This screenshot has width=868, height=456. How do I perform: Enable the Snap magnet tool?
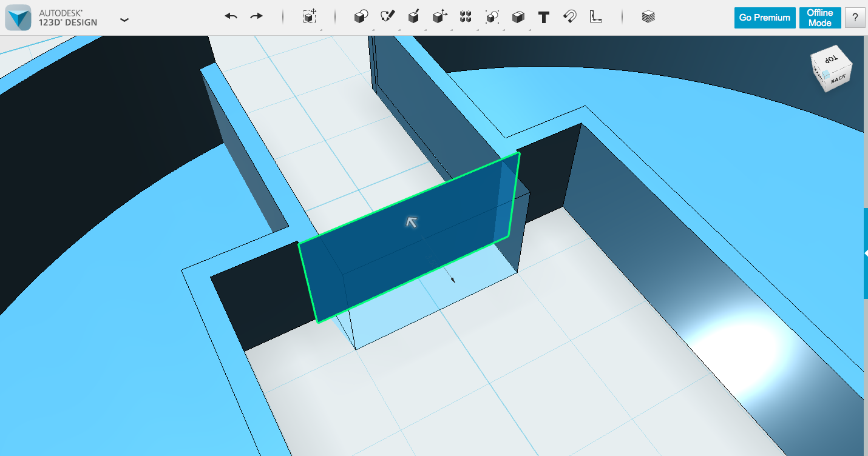(x=569, y=17)
